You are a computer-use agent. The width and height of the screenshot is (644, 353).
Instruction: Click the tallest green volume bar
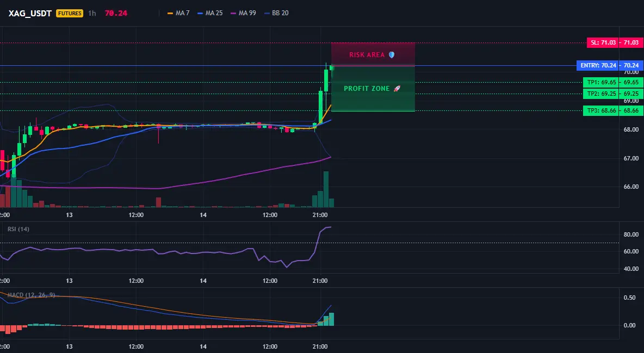(326, 189)
